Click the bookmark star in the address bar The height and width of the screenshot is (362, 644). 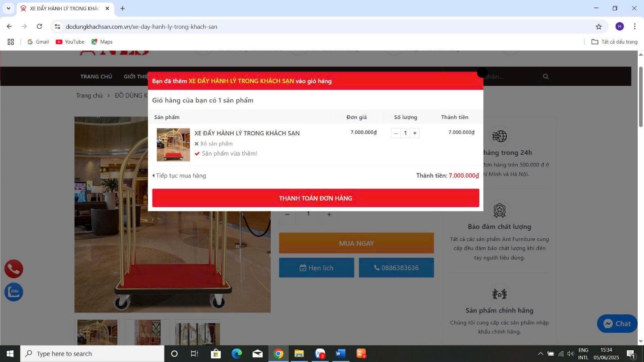(599, 27)
